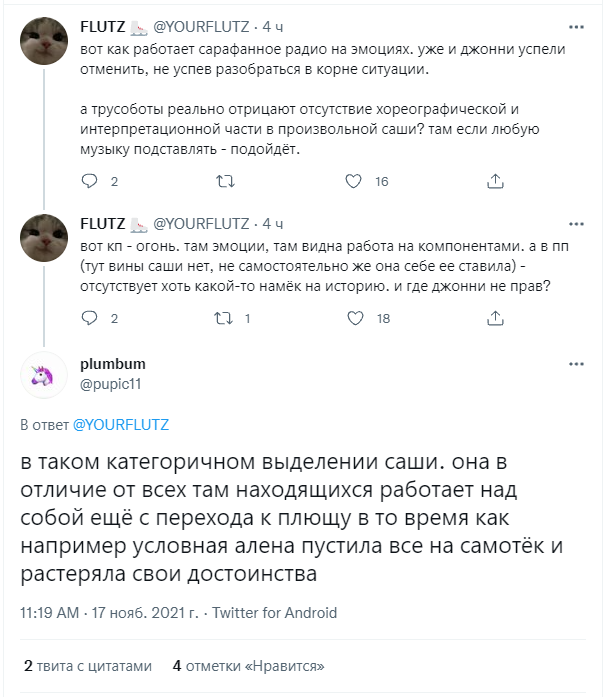Viewport: 607px width, 697px height.
Task: Retweet the second tweet with 1 retweet
Action: [226, 318]
